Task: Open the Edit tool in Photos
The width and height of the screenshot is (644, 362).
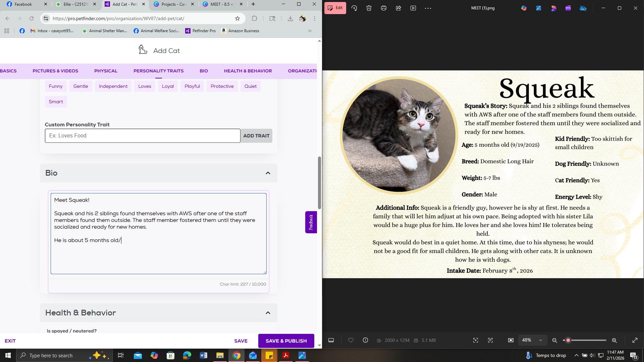Action: (335, 8)
